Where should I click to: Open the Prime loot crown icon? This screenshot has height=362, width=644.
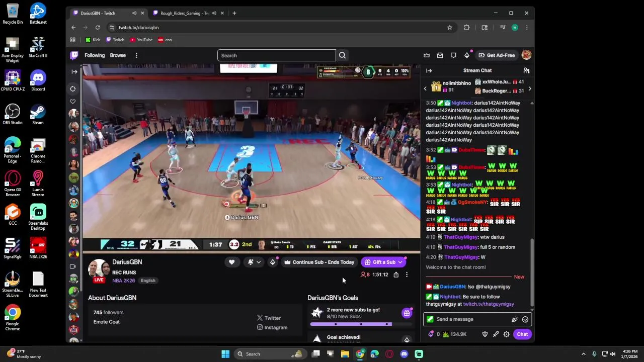click(x=427, y=55)
